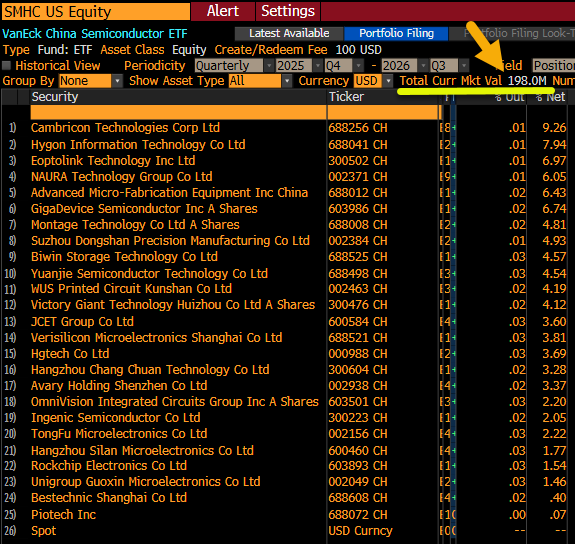Tick the Historical View checkbox

pyautogui.click(x=6, y=66)
